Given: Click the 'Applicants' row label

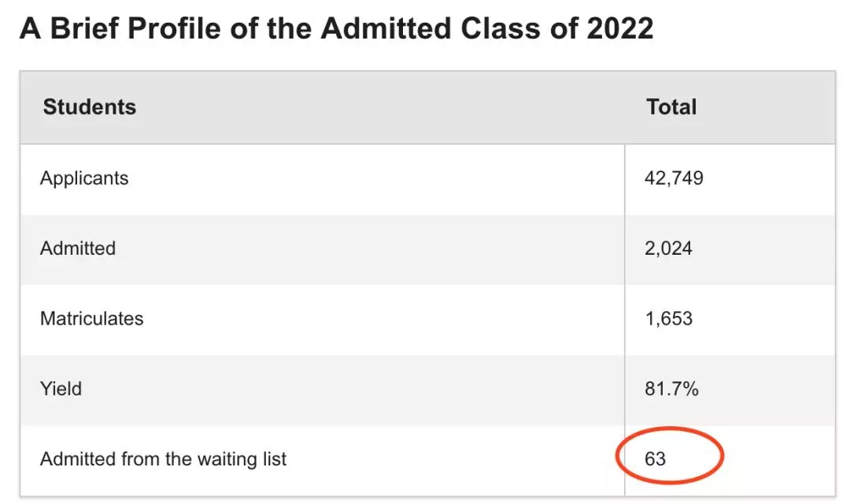Looking at the screenshot, I should (84, 178).
